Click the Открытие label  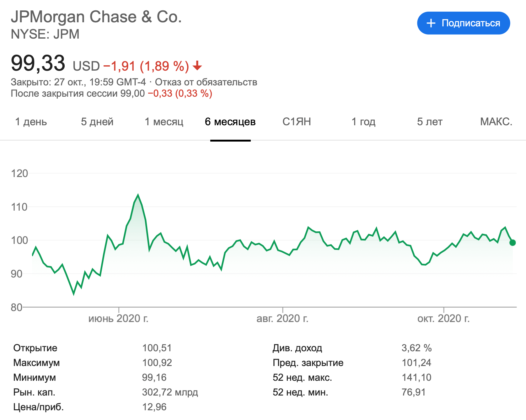click(x=35, y=348)
